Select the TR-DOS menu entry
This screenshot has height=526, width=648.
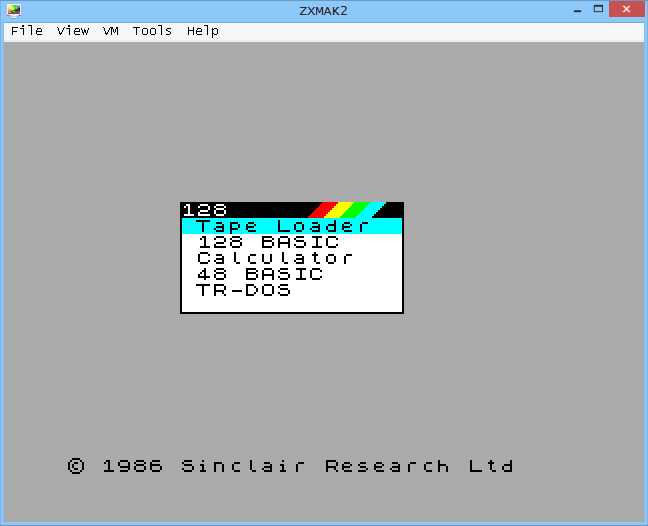[244, 290]
